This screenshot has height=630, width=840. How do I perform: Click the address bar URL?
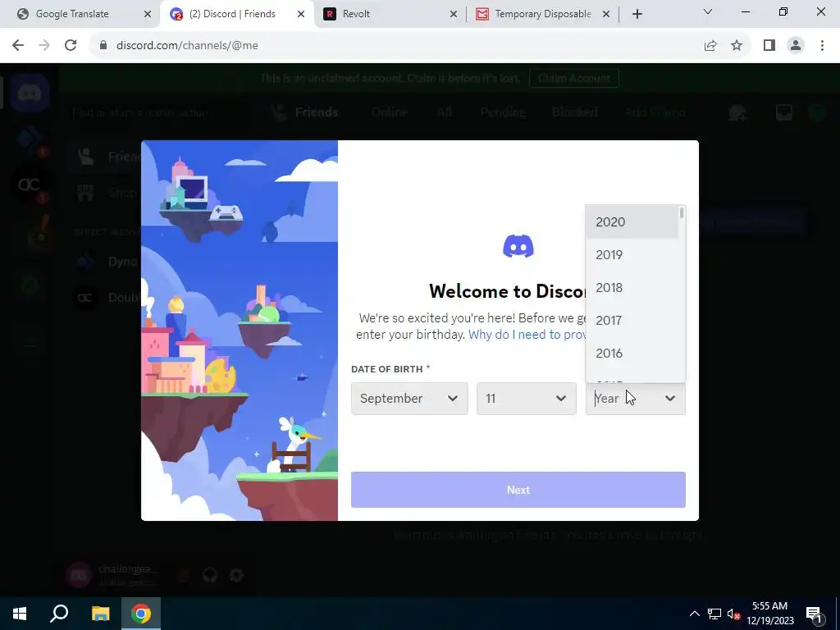coord(187,46)
